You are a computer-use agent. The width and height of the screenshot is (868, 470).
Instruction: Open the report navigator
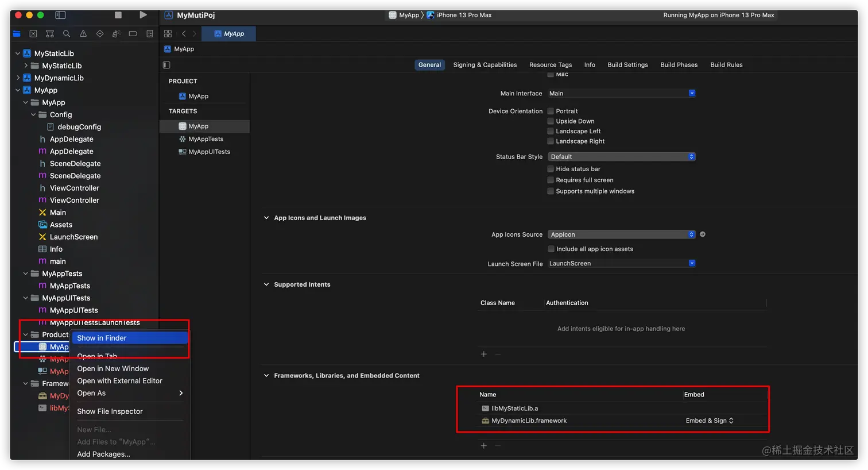click(x=150, y=34)
